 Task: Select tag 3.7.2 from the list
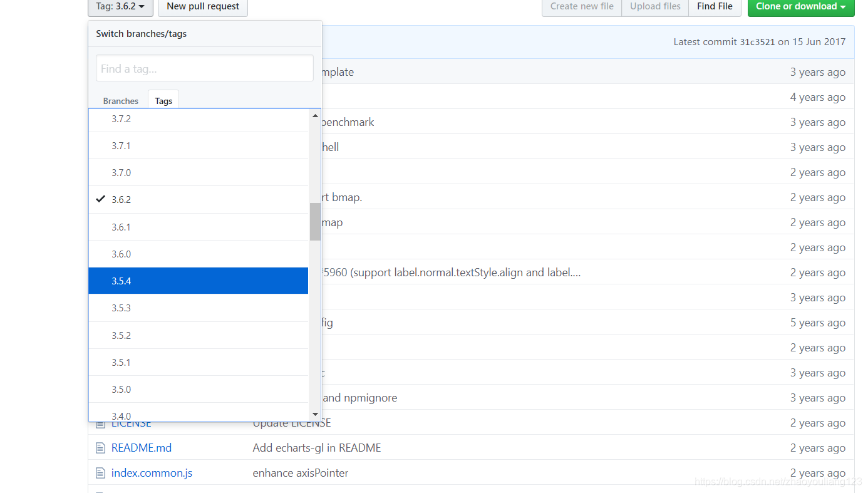[199, 119]
